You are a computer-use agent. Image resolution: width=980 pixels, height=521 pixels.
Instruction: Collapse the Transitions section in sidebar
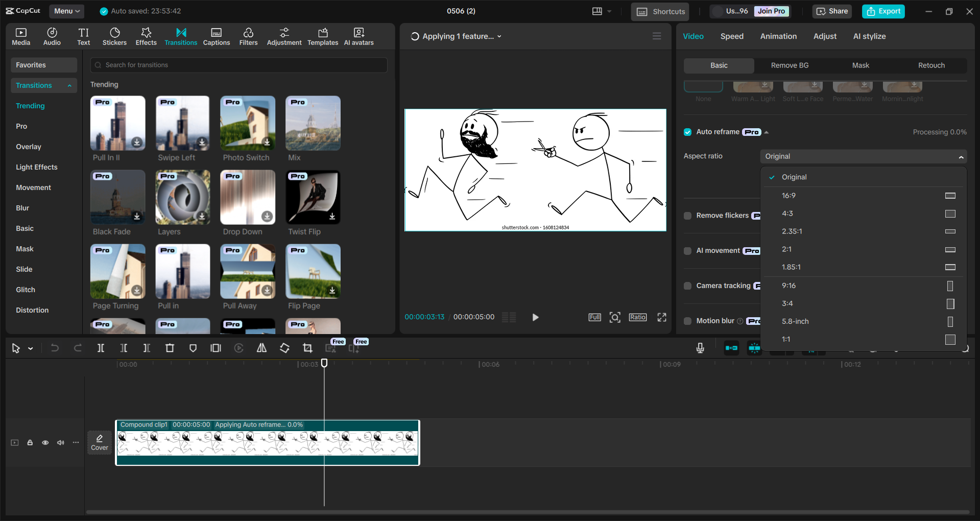[x=70, y=85]
